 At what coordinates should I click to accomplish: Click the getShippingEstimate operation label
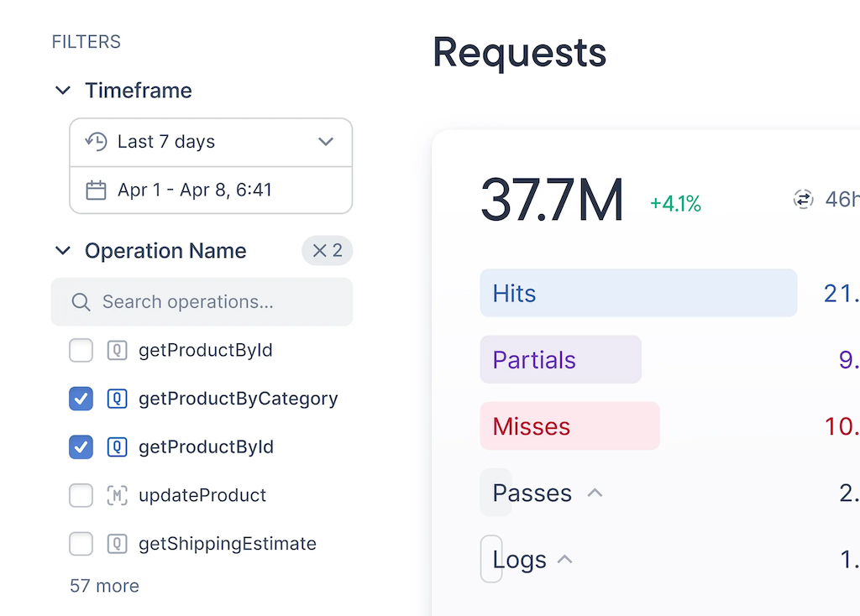(228, 544)
